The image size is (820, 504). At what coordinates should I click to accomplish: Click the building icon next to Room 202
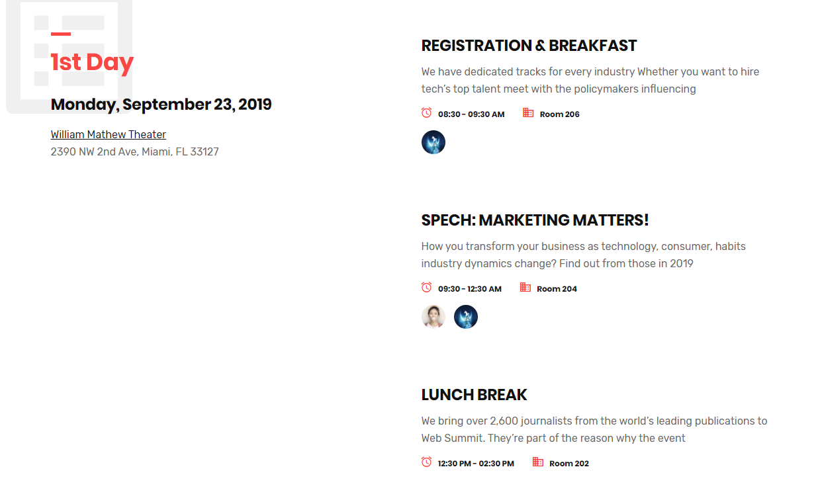[538, 462]
